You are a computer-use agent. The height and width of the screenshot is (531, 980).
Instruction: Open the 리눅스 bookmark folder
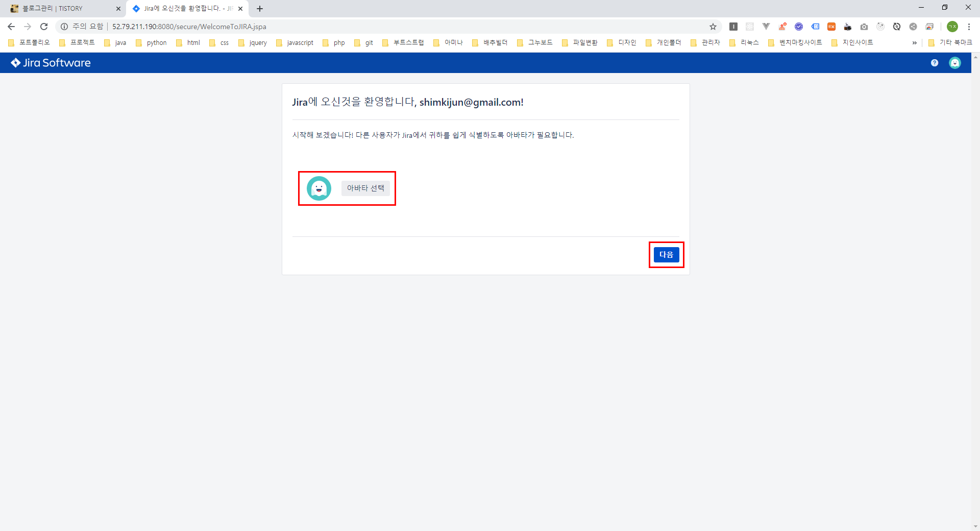tap(745, 43)
